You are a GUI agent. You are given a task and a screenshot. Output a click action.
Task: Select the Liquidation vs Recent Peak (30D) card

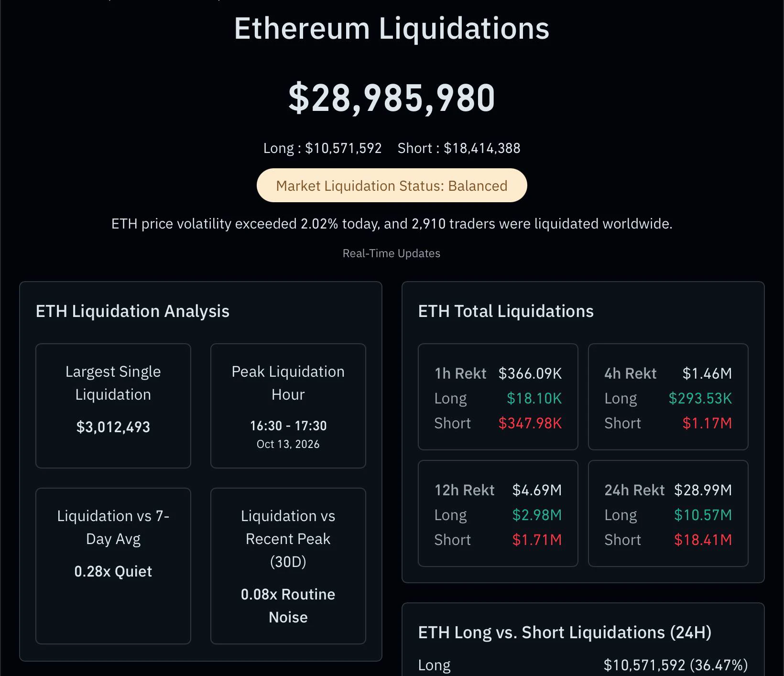pos(288,566)
